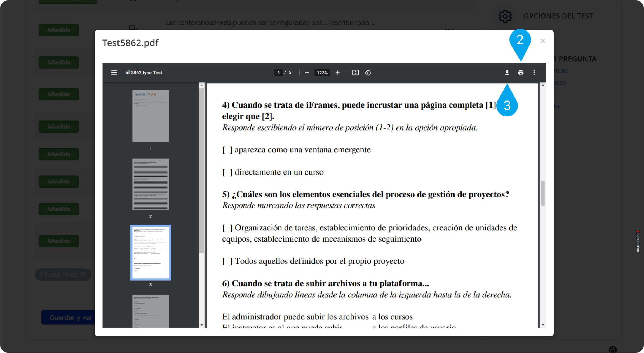This screenshot has width=644, height=353.
Task: Toggle the PDF sidebar menu icon
Action: (x=114, y=73)
